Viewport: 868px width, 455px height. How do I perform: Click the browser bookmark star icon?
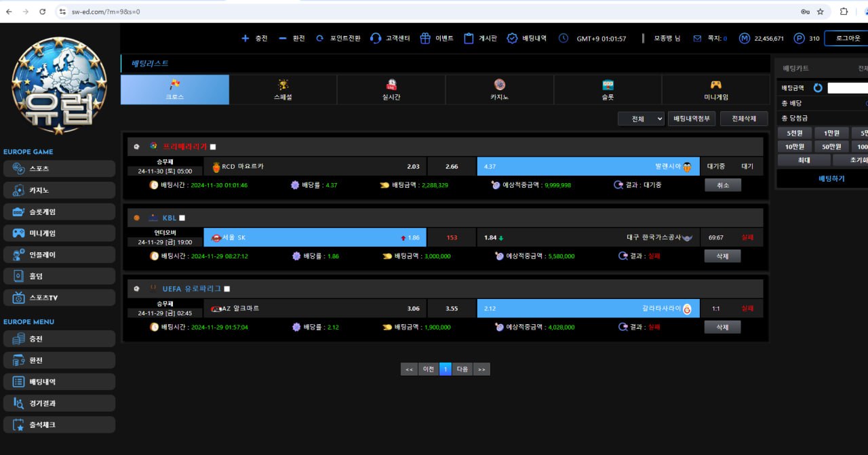pos(821,12)
